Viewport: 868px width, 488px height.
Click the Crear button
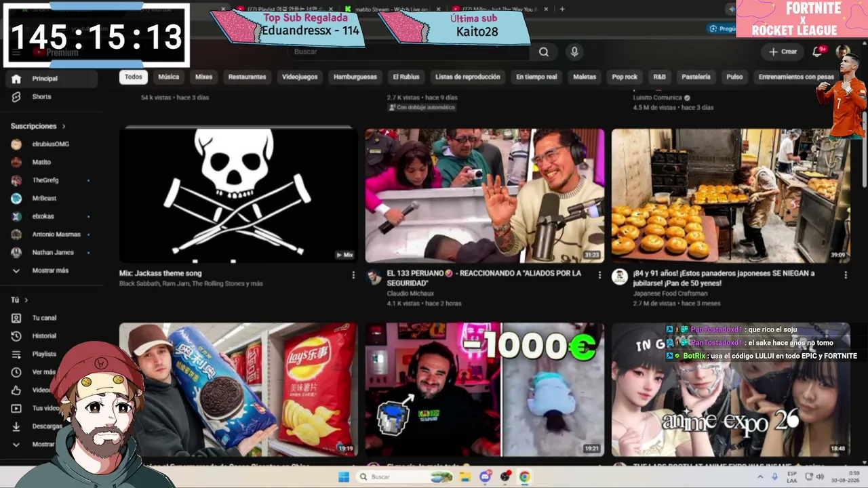point(783,52)
